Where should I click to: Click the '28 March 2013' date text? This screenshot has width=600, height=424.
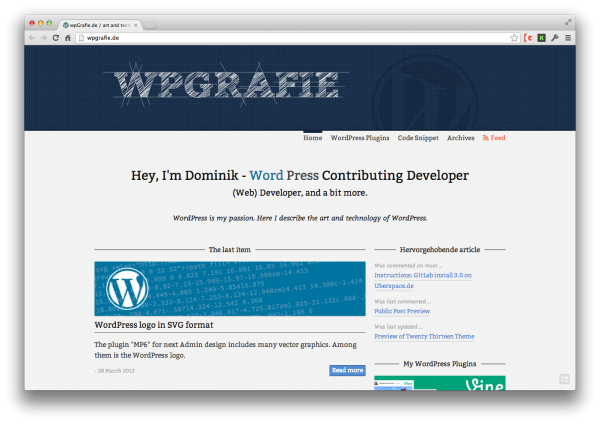coord(116,371)
